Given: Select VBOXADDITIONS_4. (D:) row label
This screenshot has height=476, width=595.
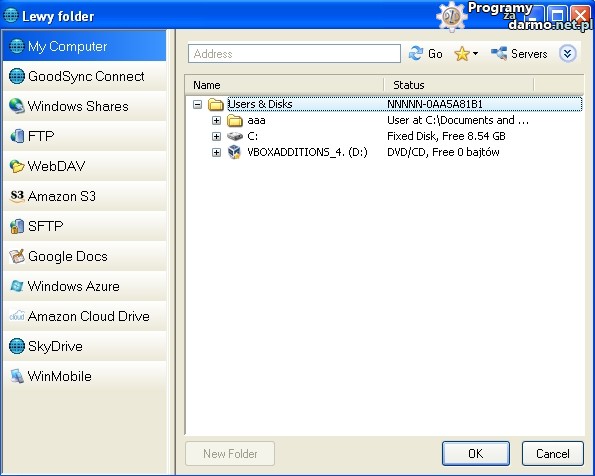Looking at the screenshot, I should click(307, 152).
